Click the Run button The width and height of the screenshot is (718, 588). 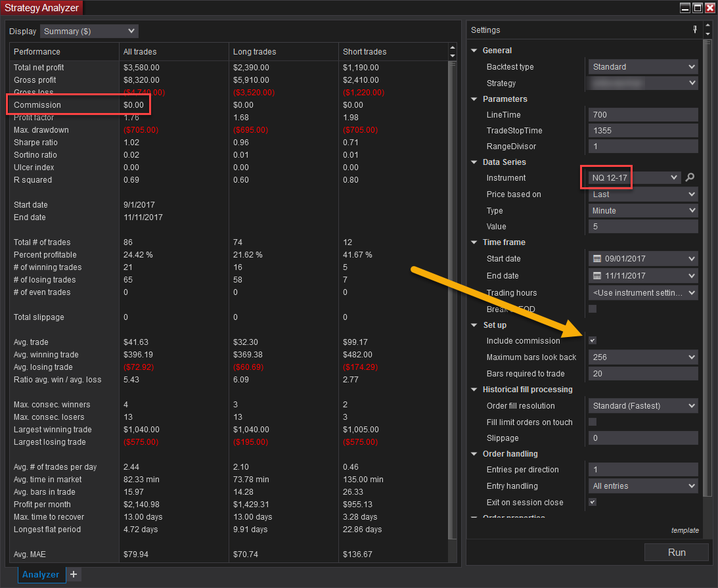tap(677, 553)
